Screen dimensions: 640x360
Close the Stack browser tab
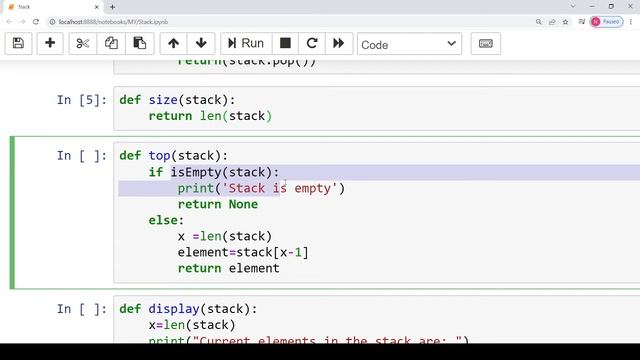(96, 7)
